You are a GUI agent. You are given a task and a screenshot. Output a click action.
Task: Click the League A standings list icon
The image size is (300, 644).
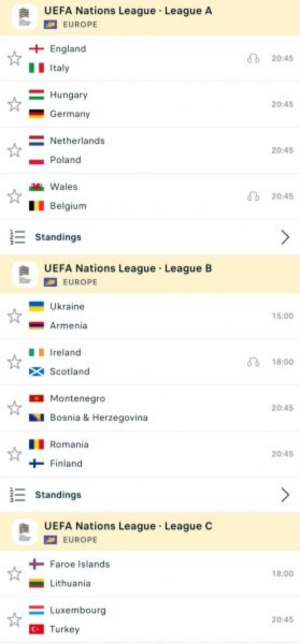17,237
